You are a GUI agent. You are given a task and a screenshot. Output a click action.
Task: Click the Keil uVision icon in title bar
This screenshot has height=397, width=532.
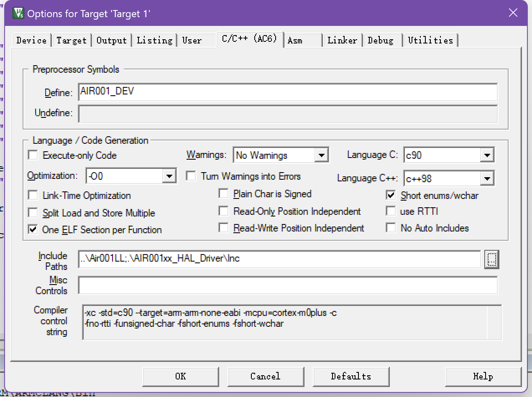(x=18, y=13)
